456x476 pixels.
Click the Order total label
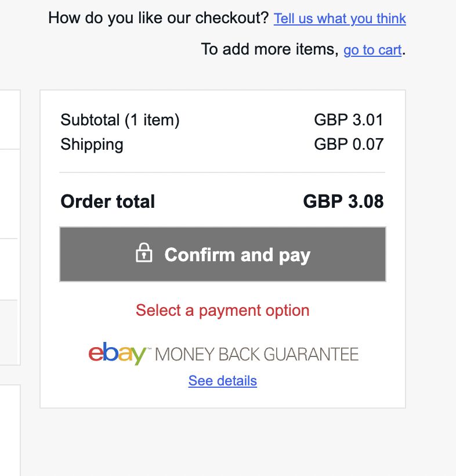[x=107, y=202]
